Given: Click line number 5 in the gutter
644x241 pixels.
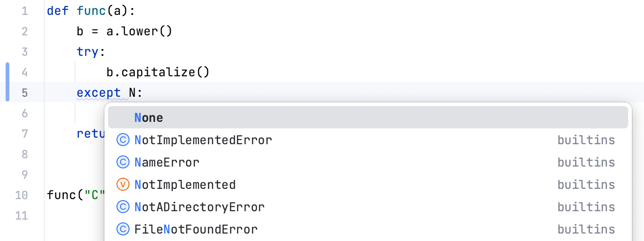Looking at the screenshot, I should pyautogui.click(x=25, y=93).
